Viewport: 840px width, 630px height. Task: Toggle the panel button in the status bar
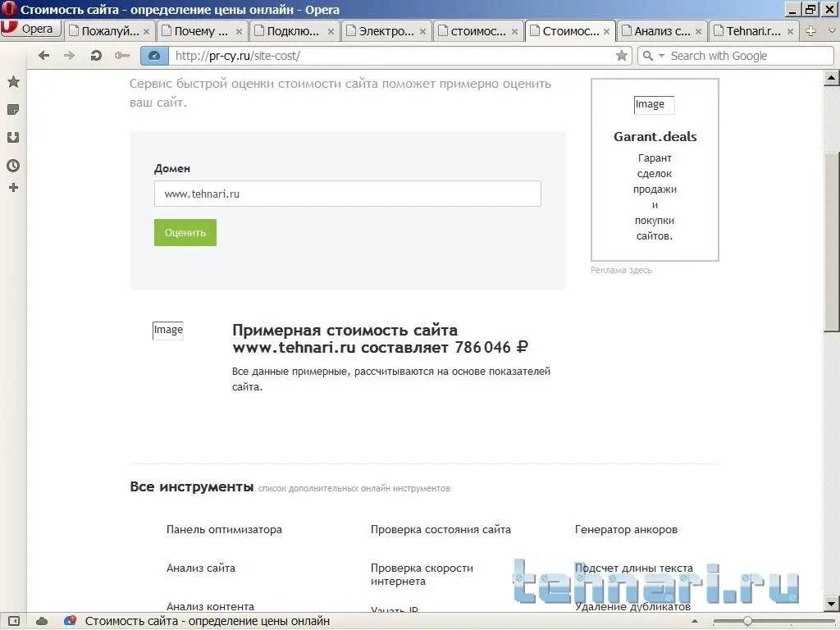click(x=14, y=622)
